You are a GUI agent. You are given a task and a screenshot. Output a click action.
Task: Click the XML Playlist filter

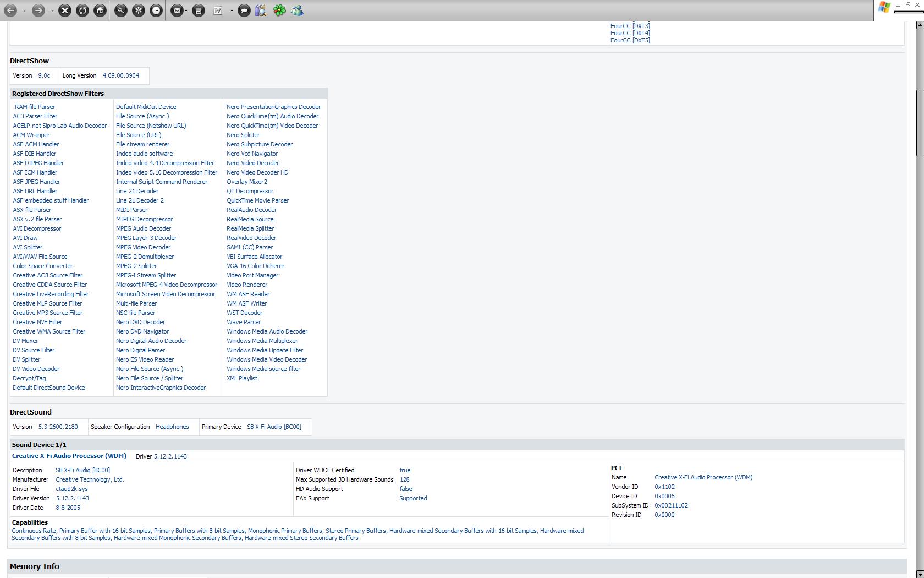[242, 378]
